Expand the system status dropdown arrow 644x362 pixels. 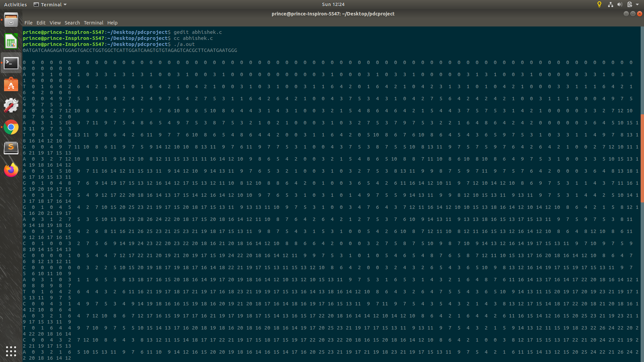click(x=637, y=4)
